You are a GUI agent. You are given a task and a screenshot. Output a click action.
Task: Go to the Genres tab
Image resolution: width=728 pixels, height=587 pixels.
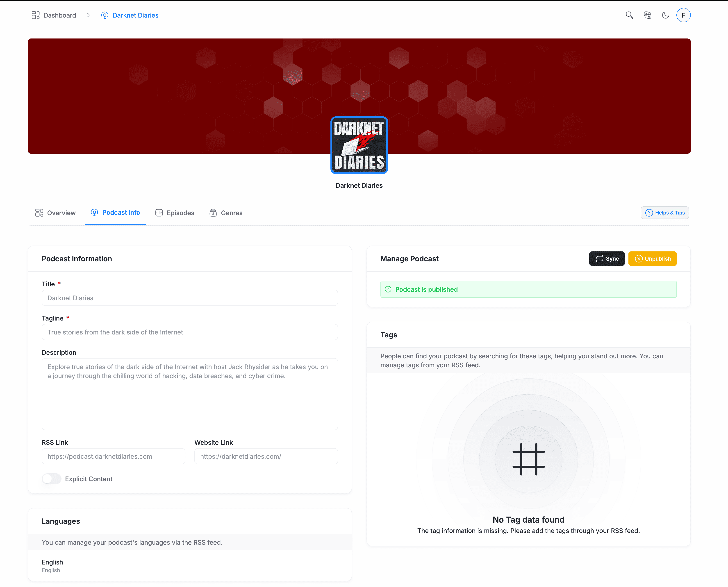pyautogui.click(x=226, y=213)
